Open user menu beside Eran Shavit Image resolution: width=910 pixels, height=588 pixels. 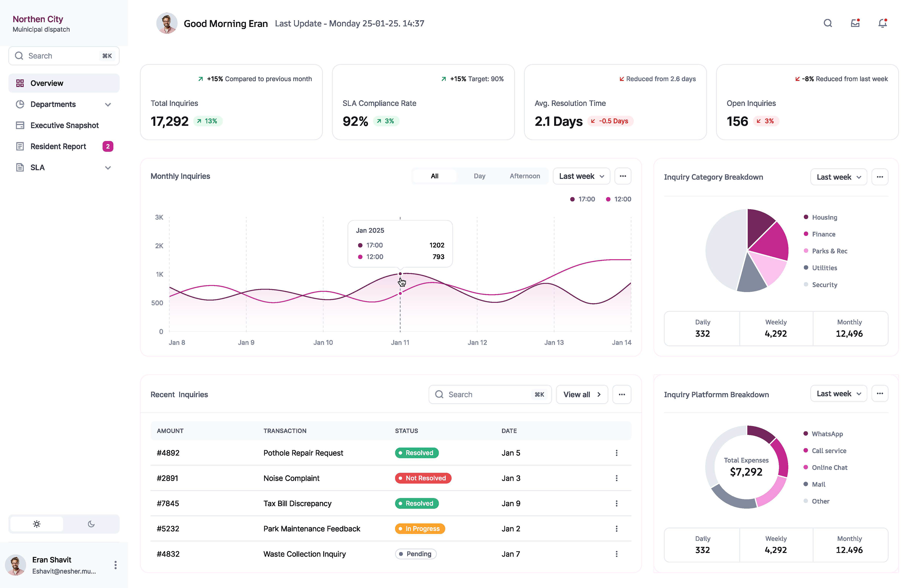click(x=115, y=565)
